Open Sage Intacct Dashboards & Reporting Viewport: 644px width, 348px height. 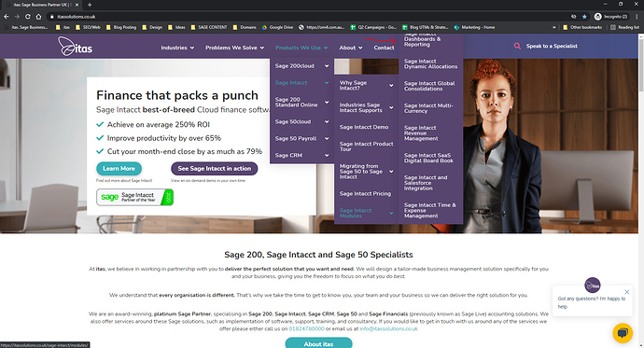(x=422, y=40)
